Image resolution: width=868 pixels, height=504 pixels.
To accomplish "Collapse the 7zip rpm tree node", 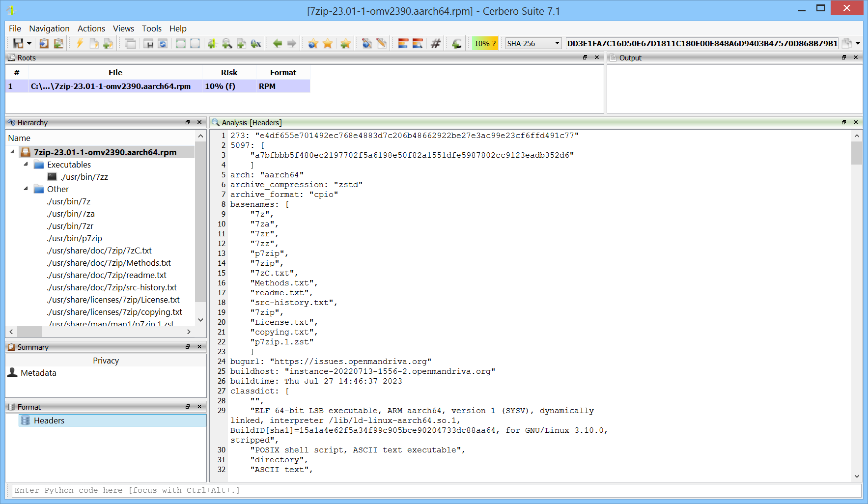I will pos(12,152).
